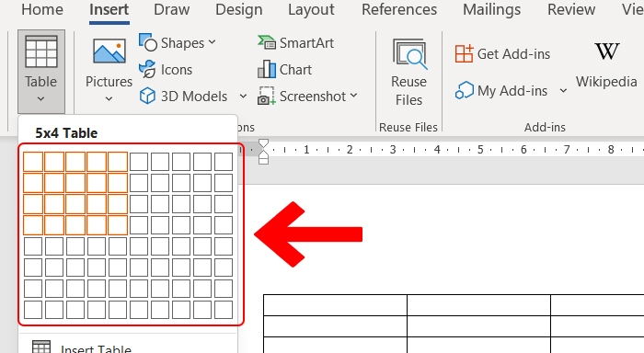
Task: Select the 5x4 cell in table grid
Action: pos(118,225)
